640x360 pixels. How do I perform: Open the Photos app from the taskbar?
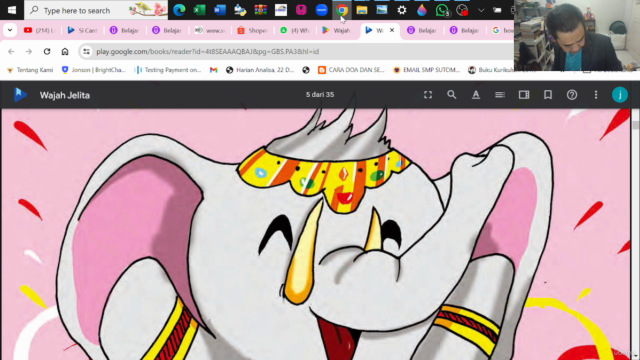[382, 10]
